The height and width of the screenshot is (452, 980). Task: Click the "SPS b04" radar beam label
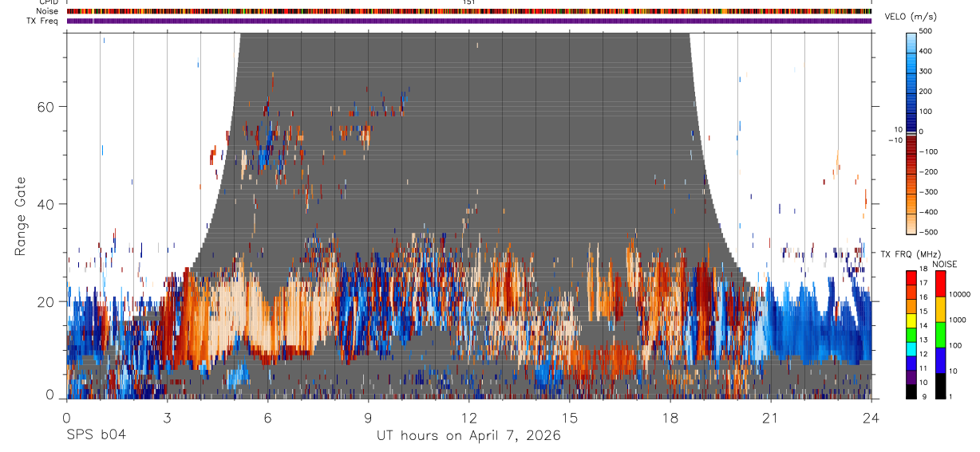coord(96,435)
